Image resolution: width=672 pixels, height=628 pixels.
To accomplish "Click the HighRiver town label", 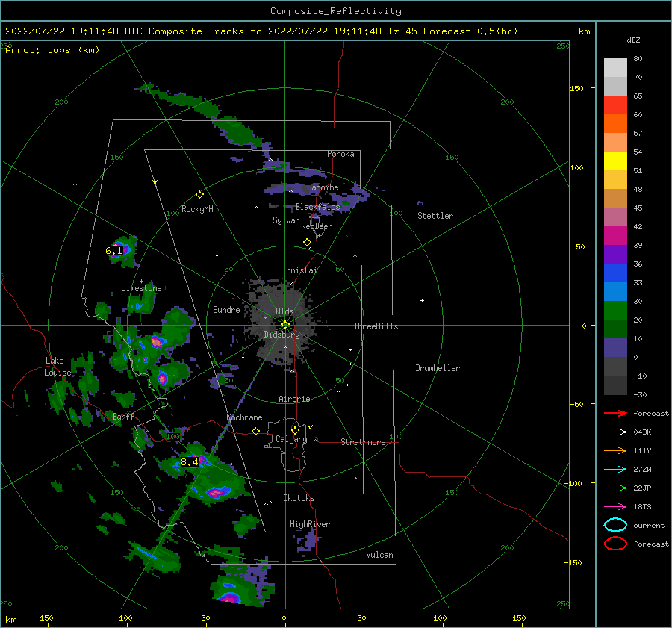I will (x=310, y=524).
